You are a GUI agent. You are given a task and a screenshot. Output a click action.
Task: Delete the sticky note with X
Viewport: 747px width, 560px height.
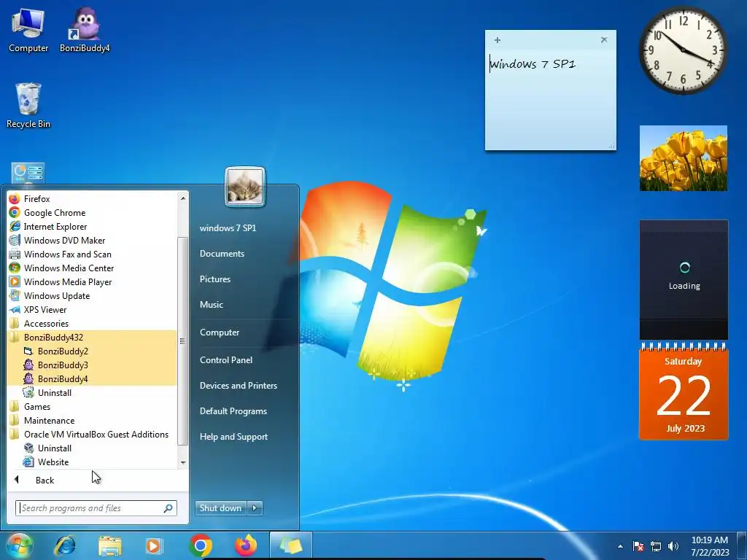[x=604, y=39]
